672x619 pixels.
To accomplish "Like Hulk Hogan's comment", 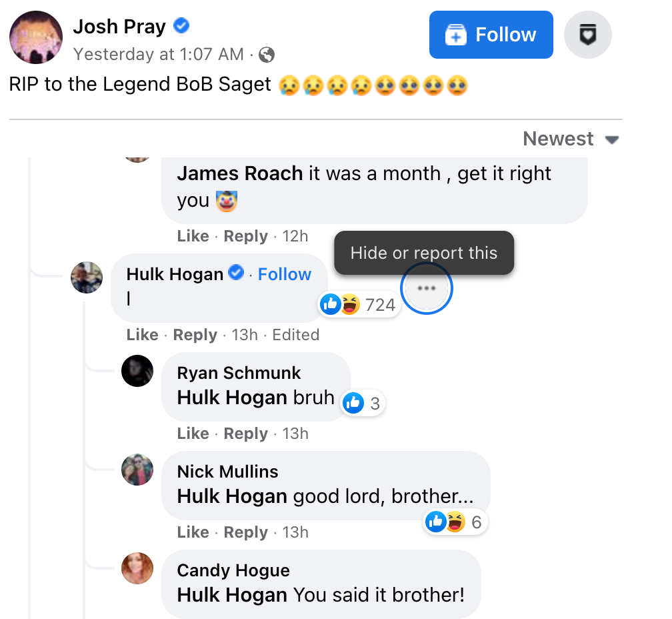I will 142,335.
